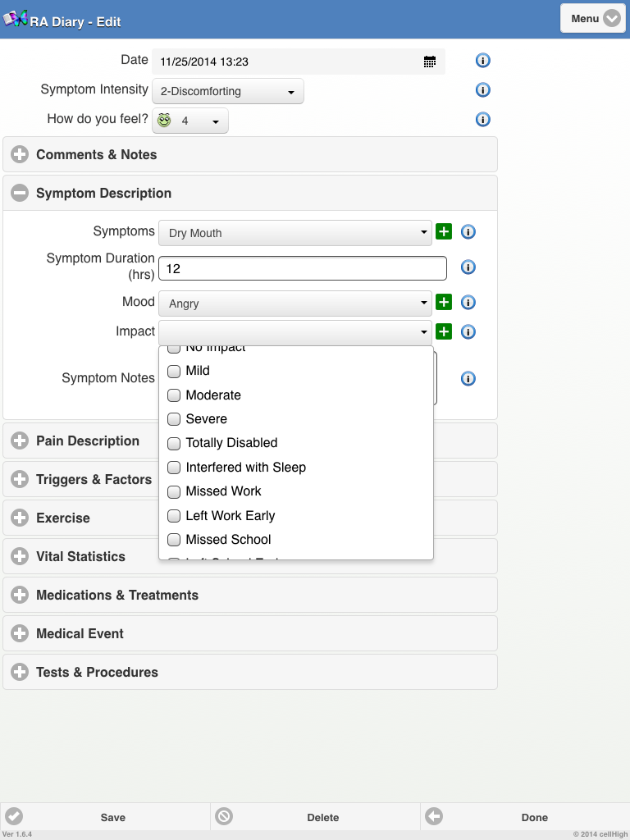Click the green plus next to Symptoms

[444, 232]
